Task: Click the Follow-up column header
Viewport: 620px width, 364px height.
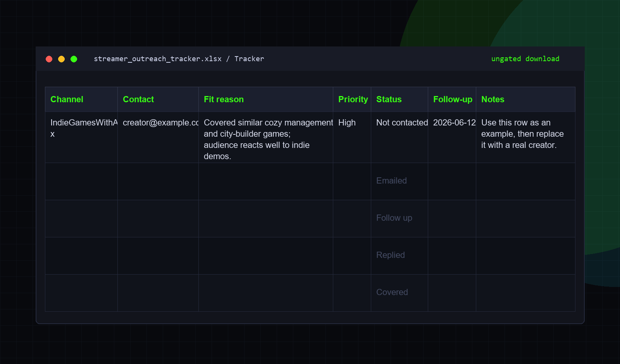Action: tap(452, 100)
